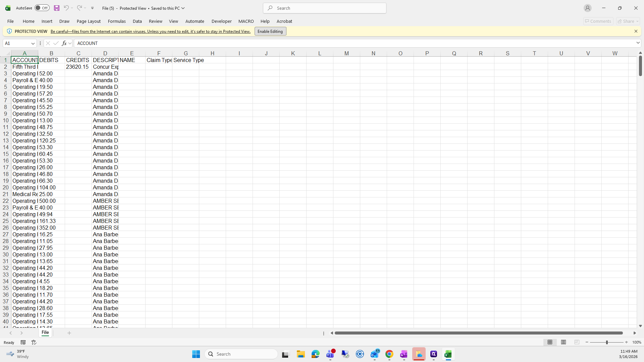644x362 pixels.
Task: Open the Formulas ribbon tab
Action: [117, 21]
